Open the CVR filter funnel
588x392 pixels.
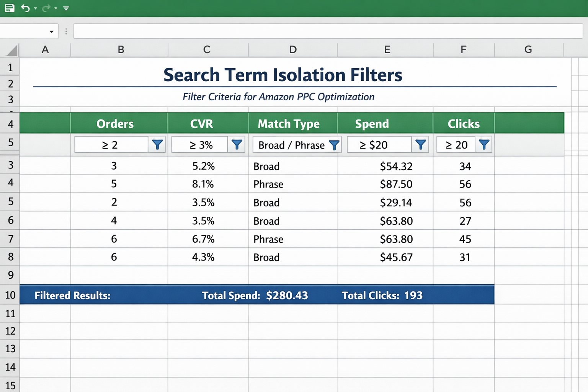(x=237, y=144)
